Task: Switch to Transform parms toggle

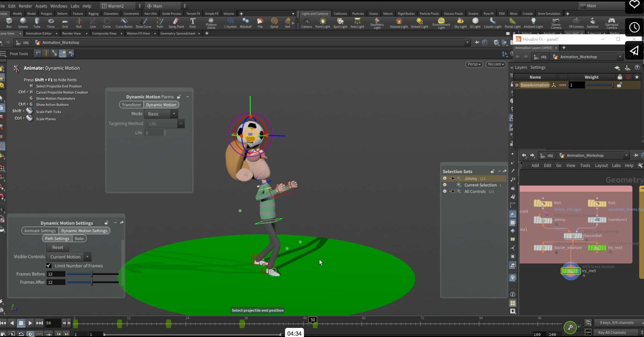Action: (131, 105)
